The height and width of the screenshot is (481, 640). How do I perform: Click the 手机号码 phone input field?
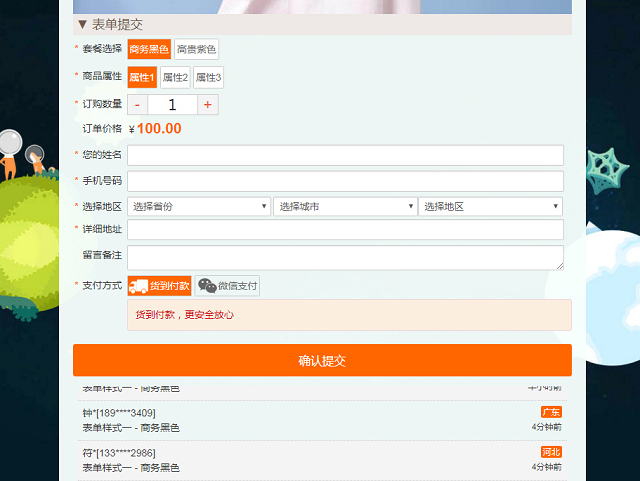345,181
